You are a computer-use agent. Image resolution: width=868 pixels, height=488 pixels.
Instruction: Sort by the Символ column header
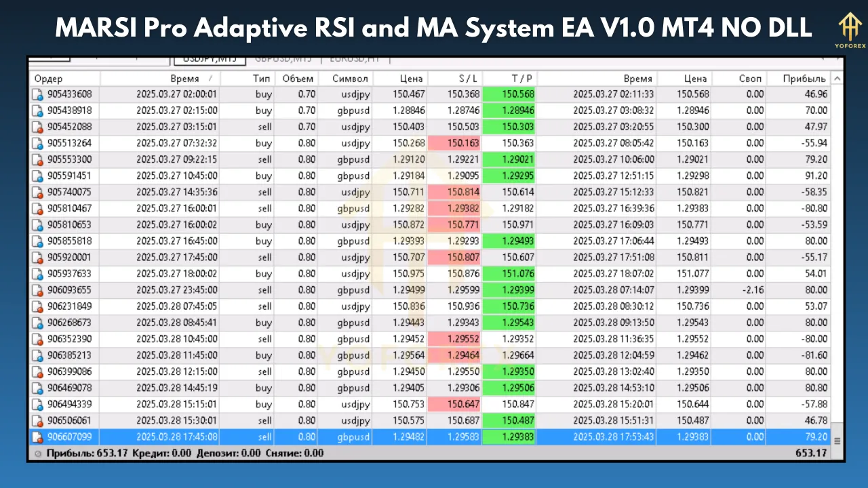pyautogui.click(x=346, y=79)
